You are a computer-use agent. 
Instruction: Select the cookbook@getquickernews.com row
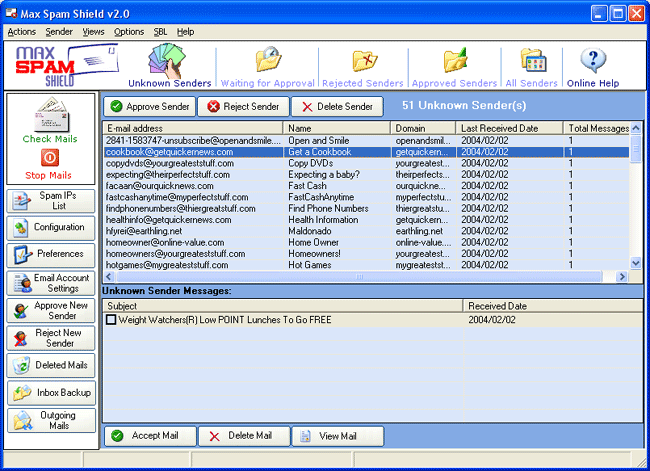click(x=366, y=152)
